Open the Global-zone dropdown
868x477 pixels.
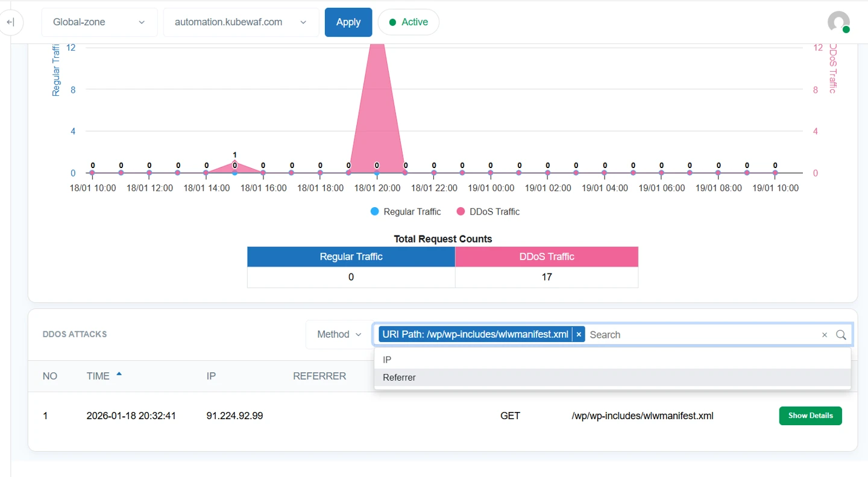point(99,22)
